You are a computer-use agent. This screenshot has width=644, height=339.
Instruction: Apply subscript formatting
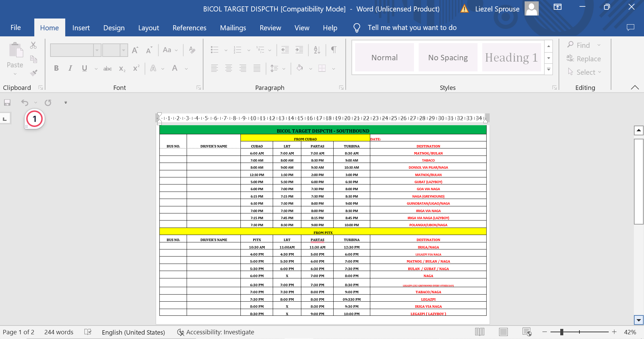(122, 69)
